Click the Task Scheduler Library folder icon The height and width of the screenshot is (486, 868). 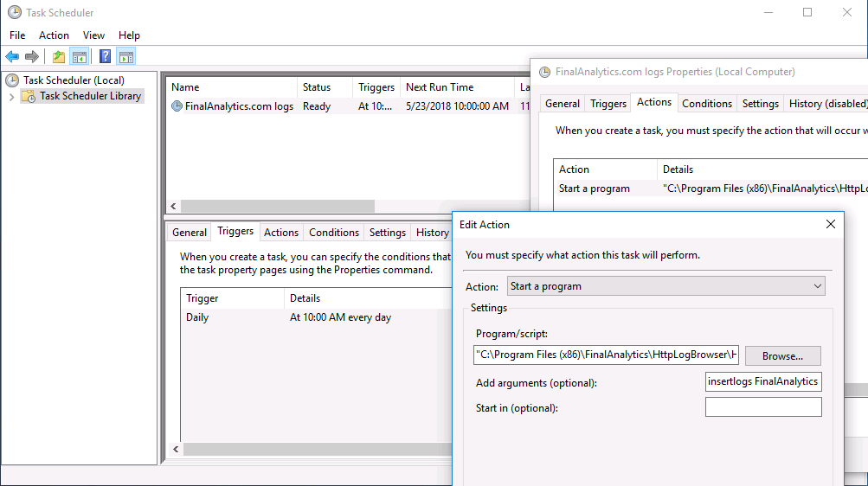click(29, 96)
